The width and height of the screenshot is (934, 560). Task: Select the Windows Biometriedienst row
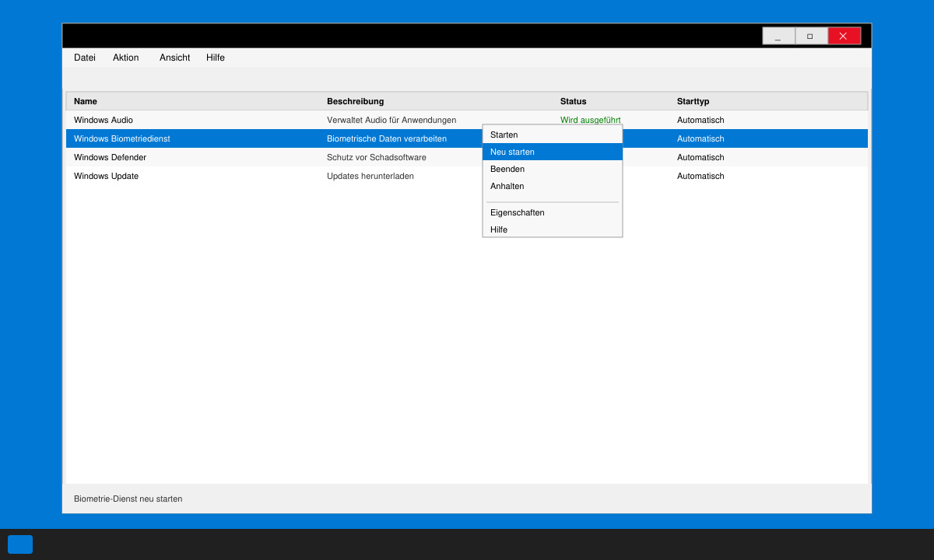467,138
